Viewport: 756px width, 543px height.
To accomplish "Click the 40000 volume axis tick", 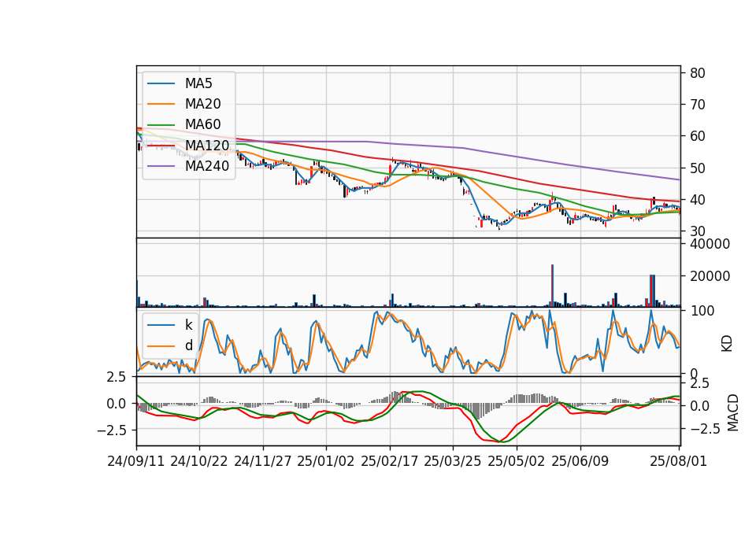I will pyautogui.click(x=710, y=244).
